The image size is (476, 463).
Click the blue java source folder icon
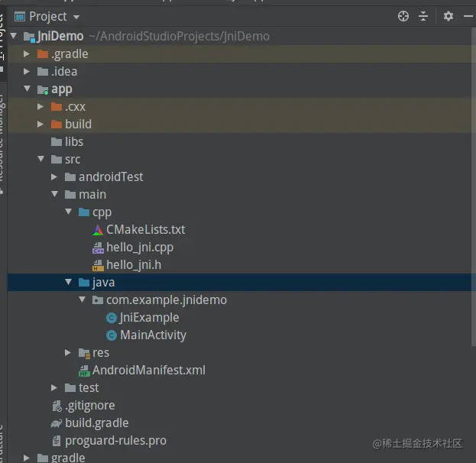point(84,283)
